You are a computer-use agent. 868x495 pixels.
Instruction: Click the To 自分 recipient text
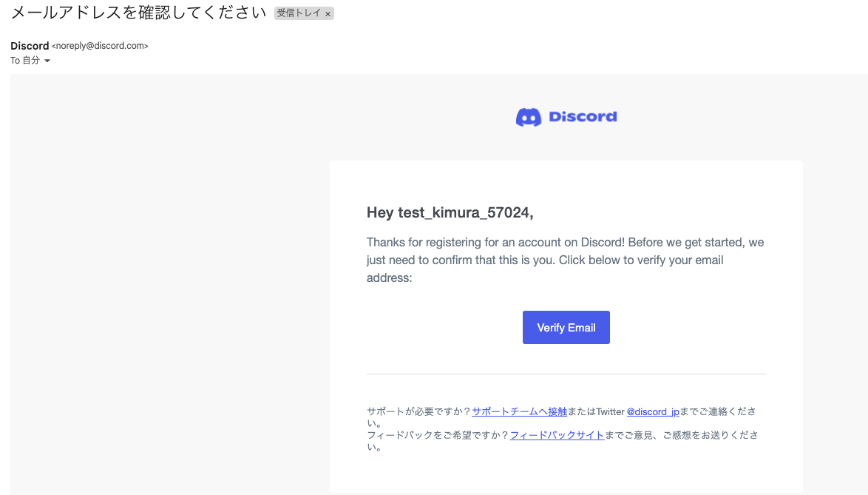tap(24, 60)
